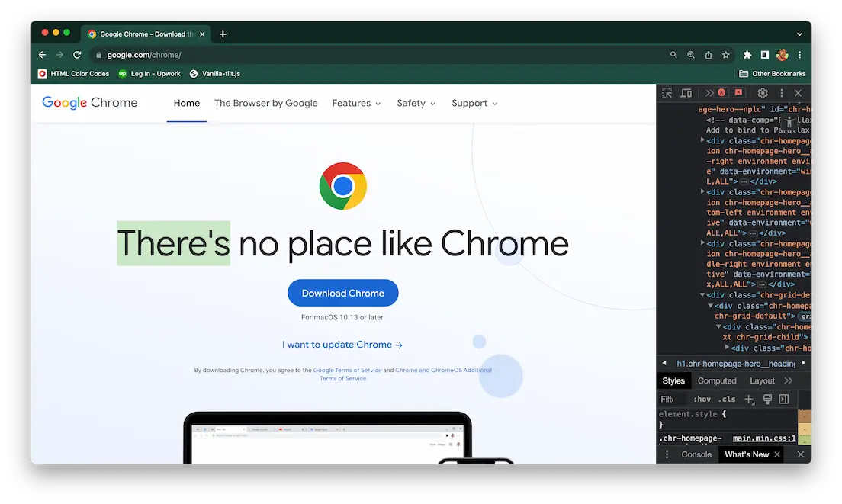Click the red errors counter icon

[x=722, y=93]
